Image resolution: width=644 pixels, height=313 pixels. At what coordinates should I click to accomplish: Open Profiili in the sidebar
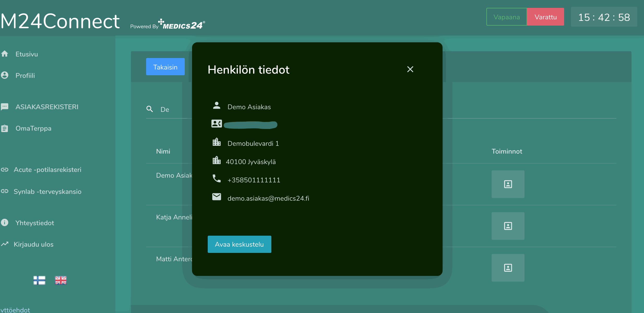coord(25,76)
